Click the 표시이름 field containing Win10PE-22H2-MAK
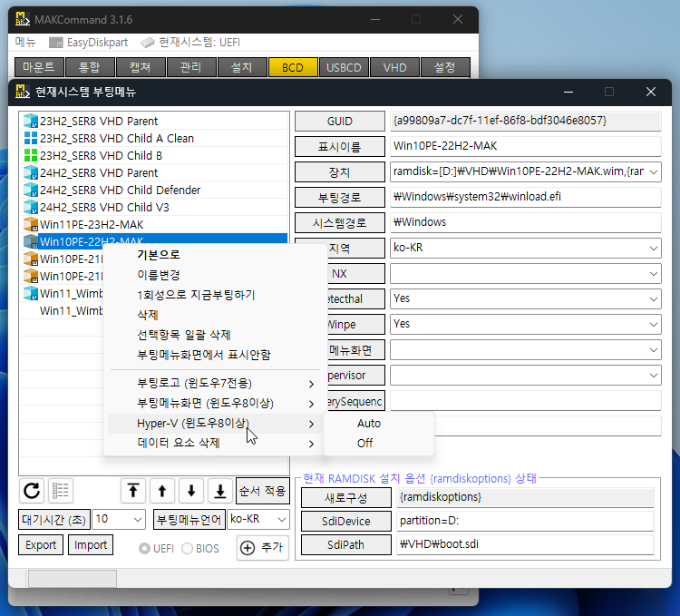Image resolution: width=680 pixels, height=616 pixels. coord(526,146)
